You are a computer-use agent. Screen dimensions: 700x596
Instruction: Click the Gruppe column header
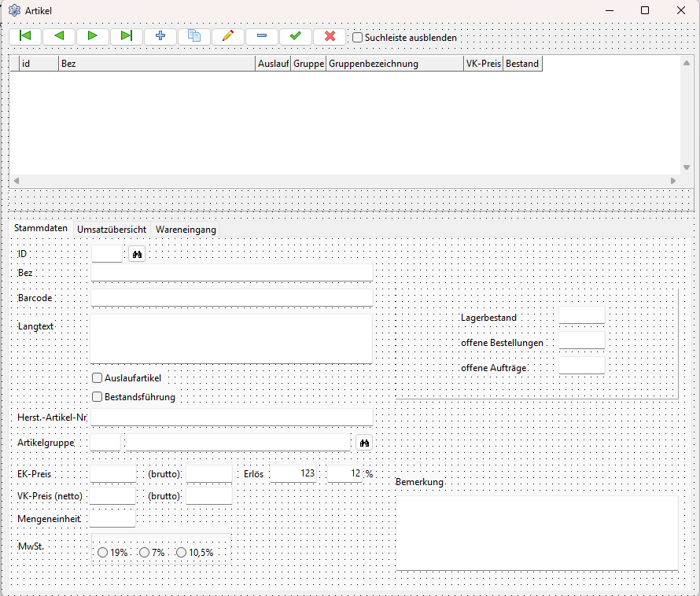308,64
